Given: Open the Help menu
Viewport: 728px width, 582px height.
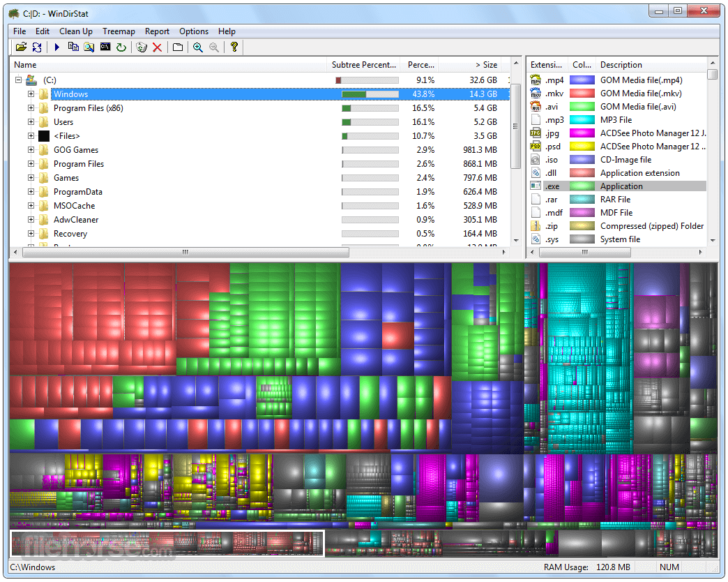Looking at the screenshot, I should point(227,31).
